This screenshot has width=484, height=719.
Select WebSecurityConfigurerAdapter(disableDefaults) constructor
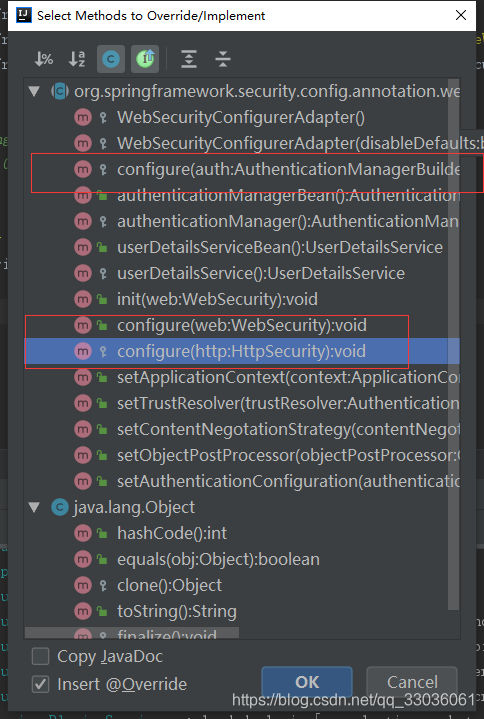[242, 143]
